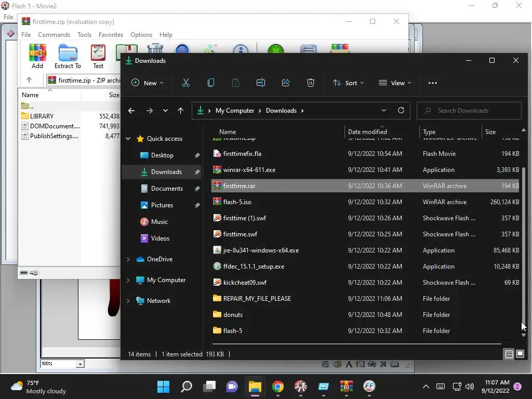The image size is (532, 399).
Task: Go back with the left arrow button
Action: click(x=131, y=111)
